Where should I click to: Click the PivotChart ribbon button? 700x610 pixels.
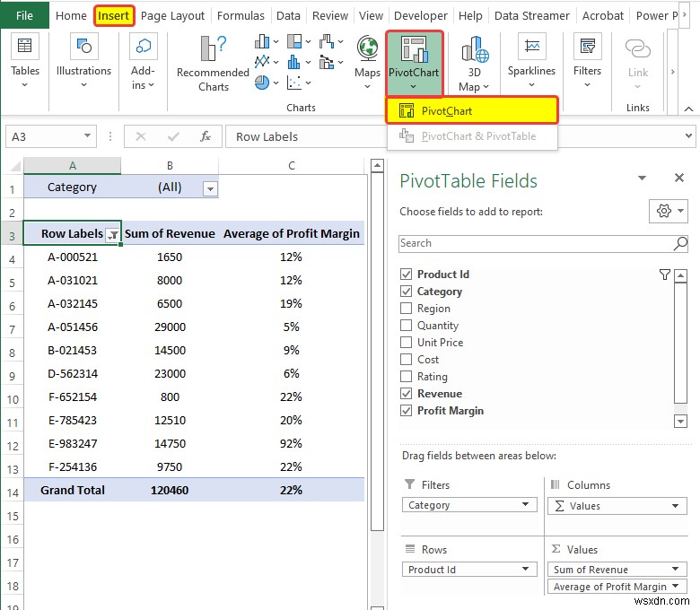[414, 63]
